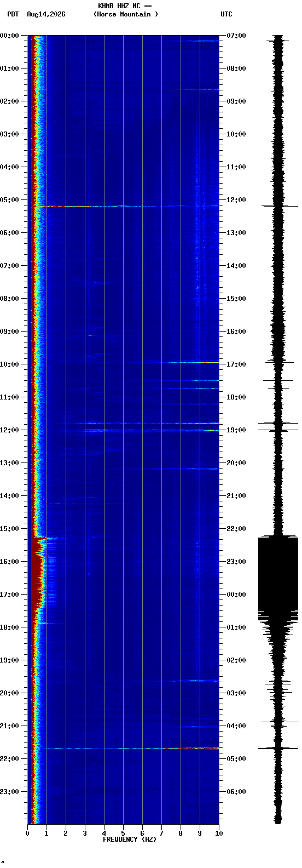Click the 06:00 PDT time label

(x=10, y=233)
